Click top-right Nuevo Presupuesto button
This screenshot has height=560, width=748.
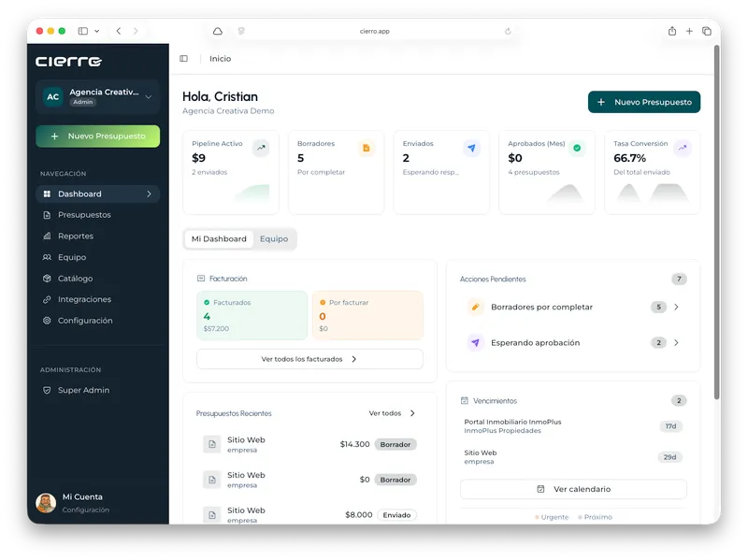click(x=644, y=102)
